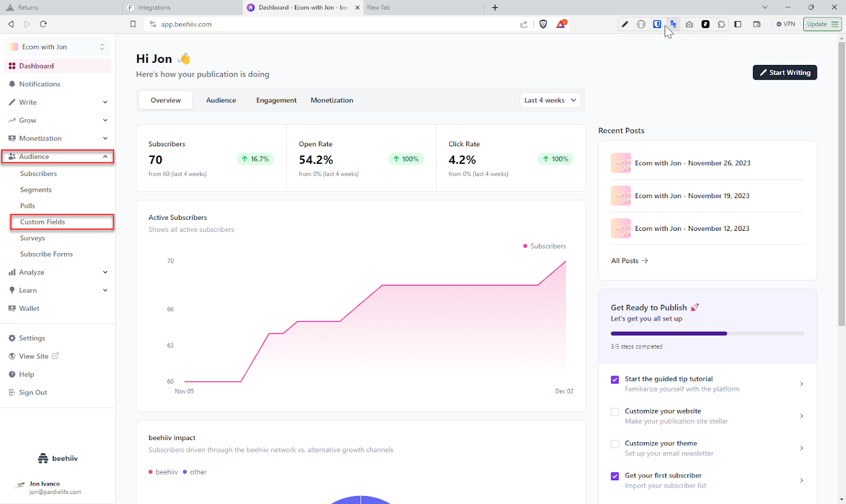Expand the Monetization sidebar chevron
The width and height of the screenshot is (846, 504).
point(105,138)
